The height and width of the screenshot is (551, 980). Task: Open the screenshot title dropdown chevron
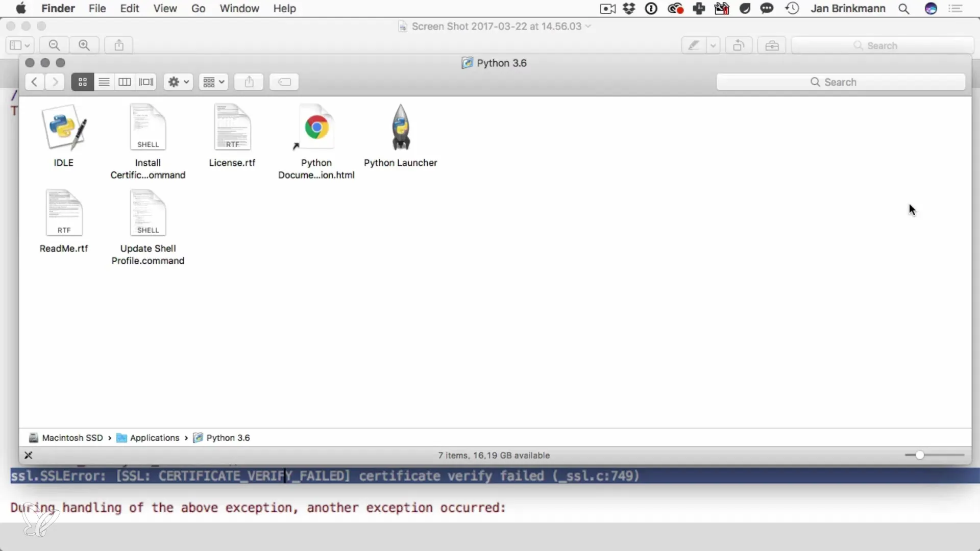[588, 26]
